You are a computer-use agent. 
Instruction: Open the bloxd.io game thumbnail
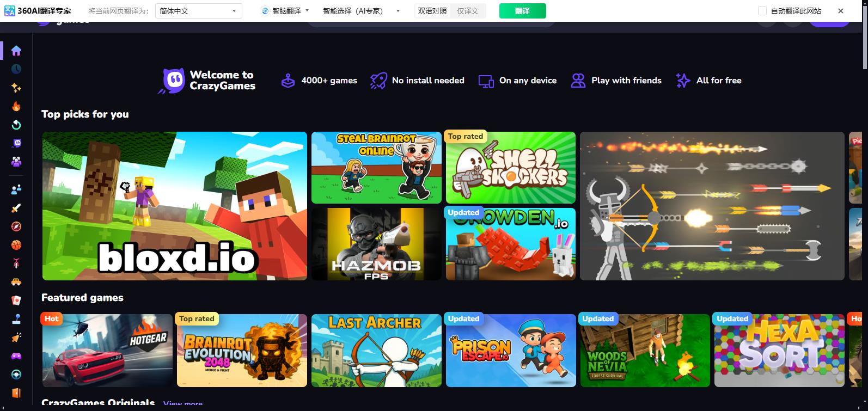[175, 206]
